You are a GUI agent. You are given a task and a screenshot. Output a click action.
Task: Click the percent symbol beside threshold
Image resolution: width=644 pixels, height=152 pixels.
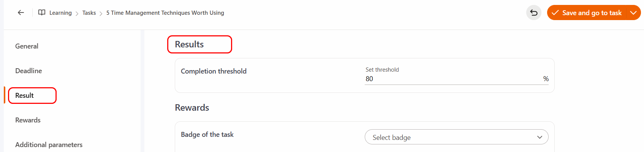[546, 79]
